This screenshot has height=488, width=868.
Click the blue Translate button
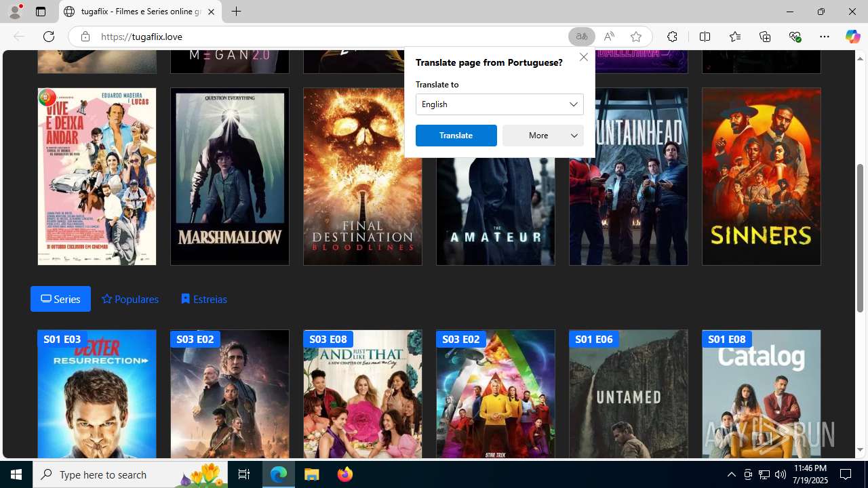[456, 136]
